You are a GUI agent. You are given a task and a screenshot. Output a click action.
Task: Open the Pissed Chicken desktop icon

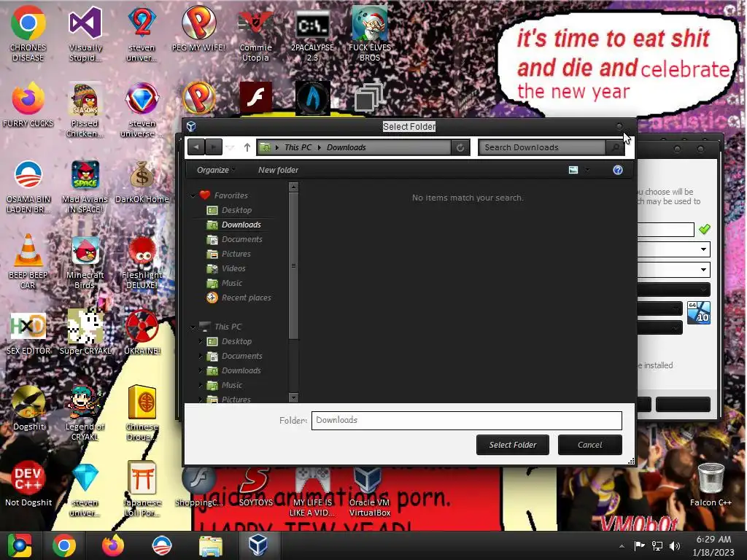point(85,109)
